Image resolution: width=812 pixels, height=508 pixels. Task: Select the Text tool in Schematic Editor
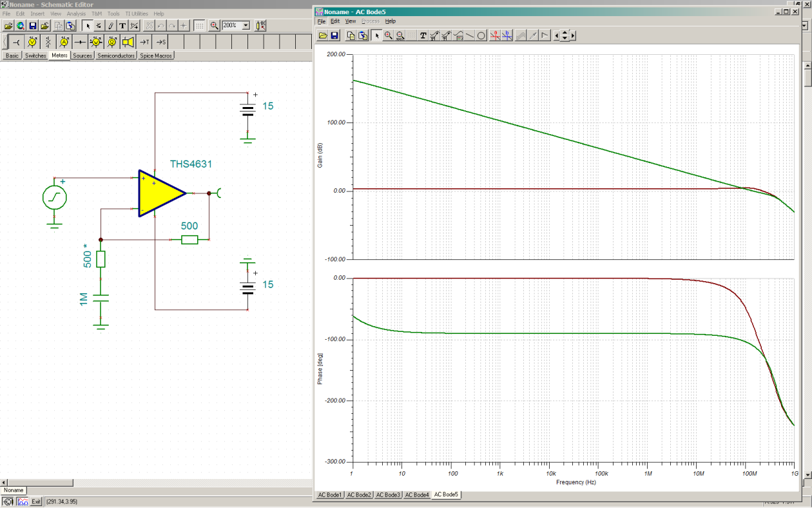(x=122, y=26)
